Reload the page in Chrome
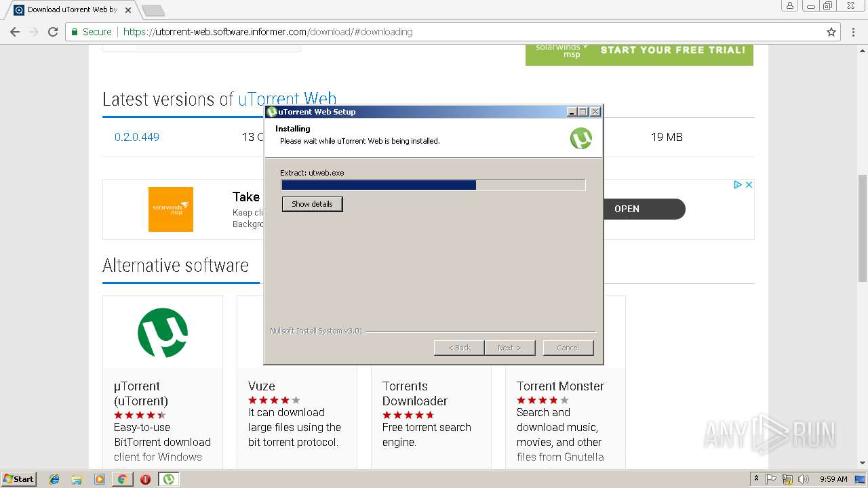Viewport: 868px width, 488px height. (53, 32)
